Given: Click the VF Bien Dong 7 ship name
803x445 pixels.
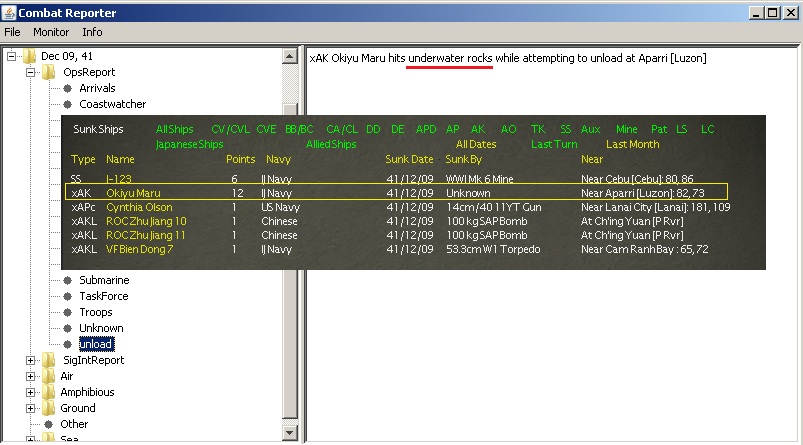Looking at the screenshot, I should coord(139,249).
